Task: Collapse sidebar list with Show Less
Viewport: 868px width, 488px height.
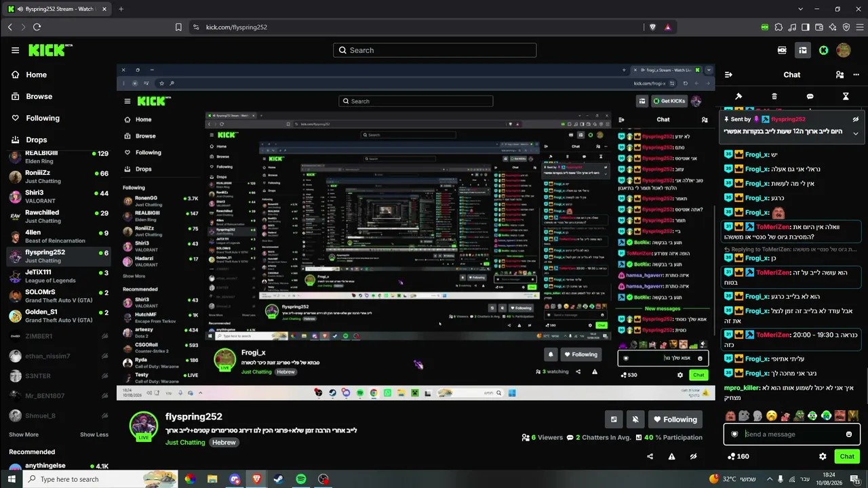Action: (94, 434)
